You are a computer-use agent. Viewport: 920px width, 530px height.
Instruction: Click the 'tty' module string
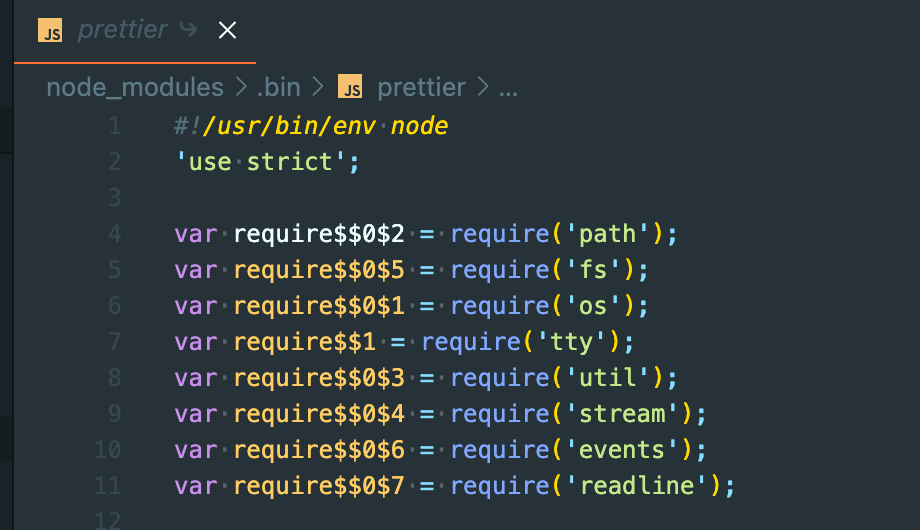(571, 342)
